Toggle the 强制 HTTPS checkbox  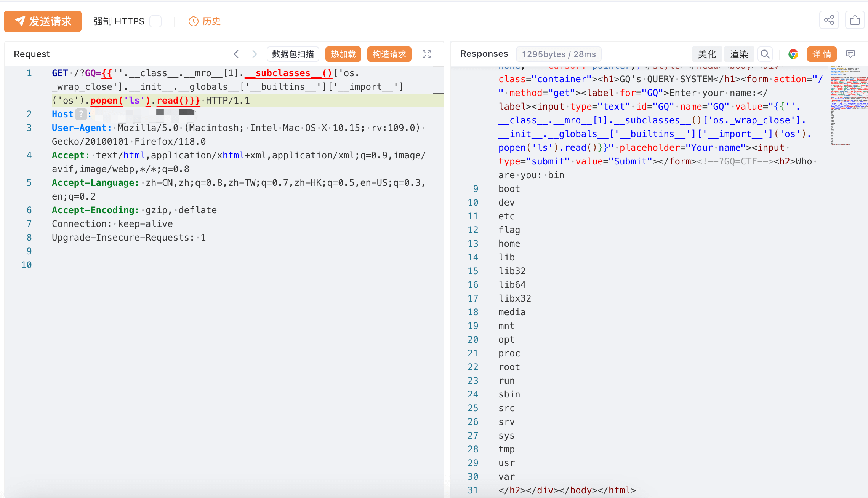click(x=155, y=21)
